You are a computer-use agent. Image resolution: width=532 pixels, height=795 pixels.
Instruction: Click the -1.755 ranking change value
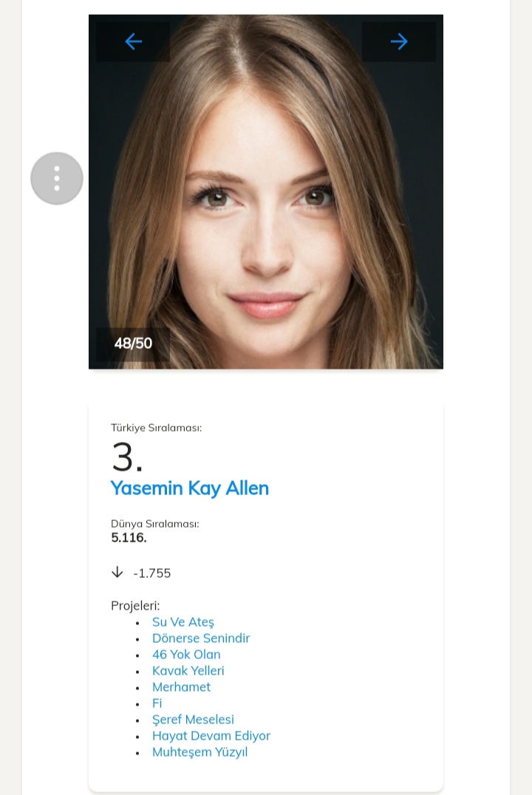[x=152, y=573]
